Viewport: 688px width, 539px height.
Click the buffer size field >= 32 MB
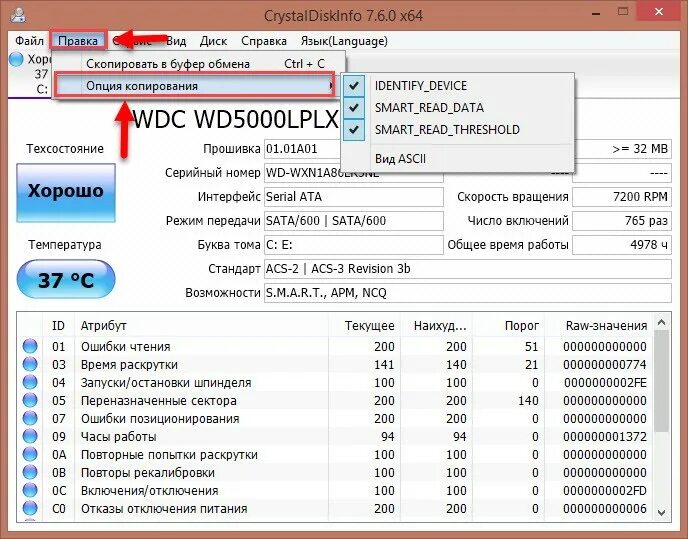click(622, 149)
